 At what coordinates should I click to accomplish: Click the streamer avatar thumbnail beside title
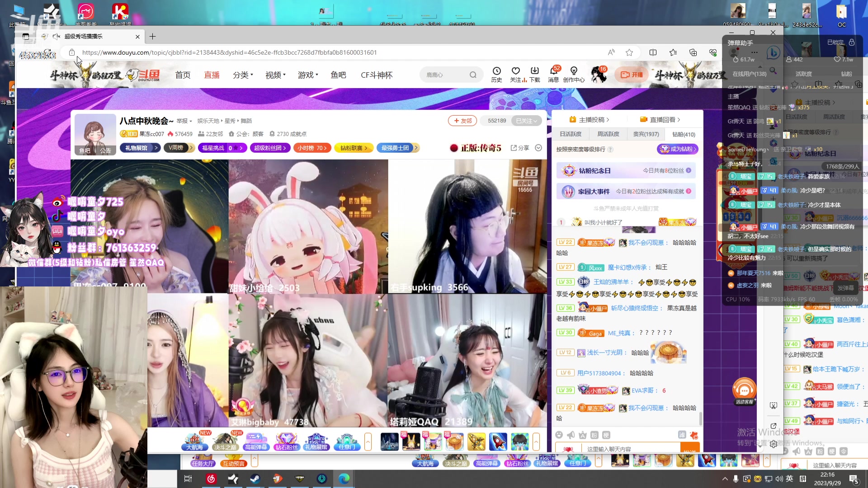(95, 135)
